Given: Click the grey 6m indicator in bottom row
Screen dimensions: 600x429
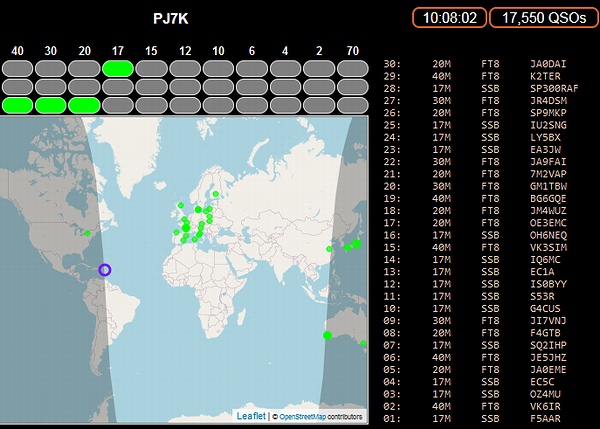Looking at the screenshot, I should (x=252, y=106).
